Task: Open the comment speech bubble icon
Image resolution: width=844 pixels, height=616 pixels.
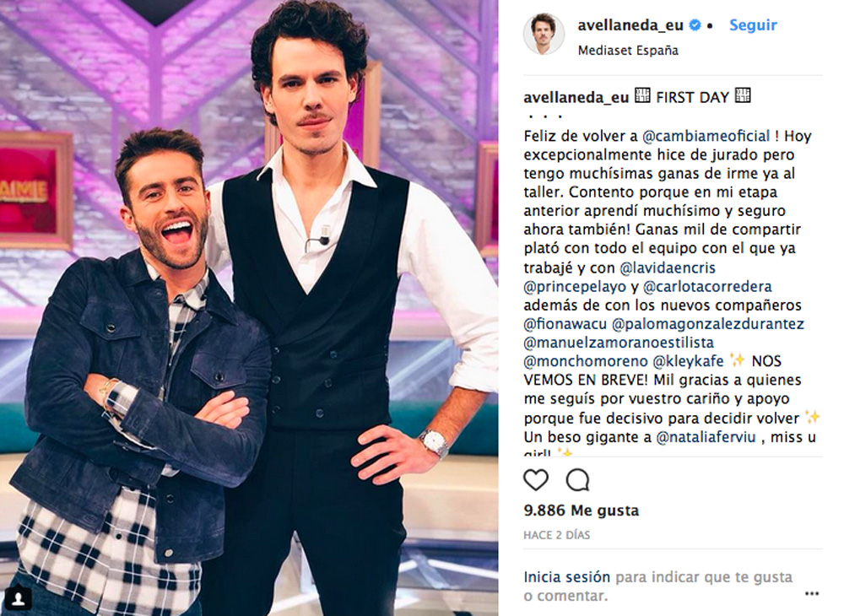Action: (x=577, y=480)
